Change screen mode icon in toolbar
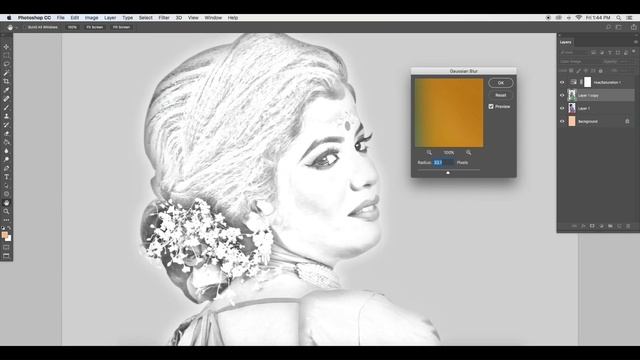 pyautogui.click(x=6, y=256)
